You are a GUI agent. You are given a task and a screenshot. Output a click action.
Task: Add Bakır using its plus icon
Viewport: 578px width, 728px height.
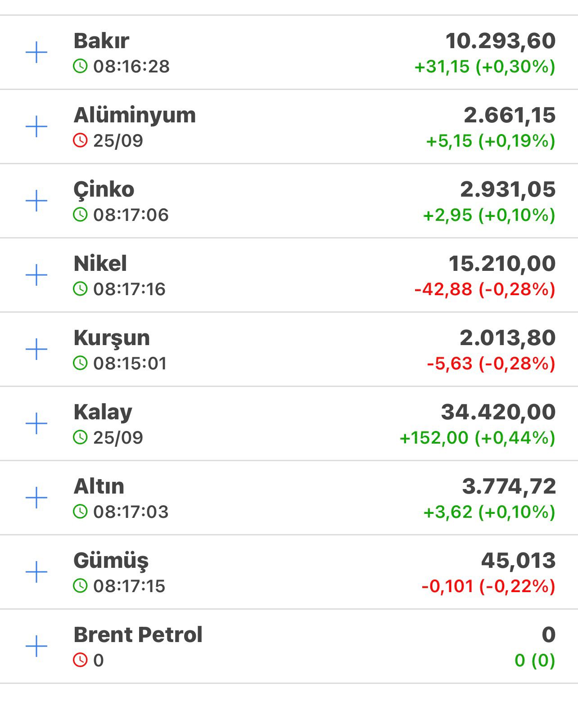(x=36, y=53)
